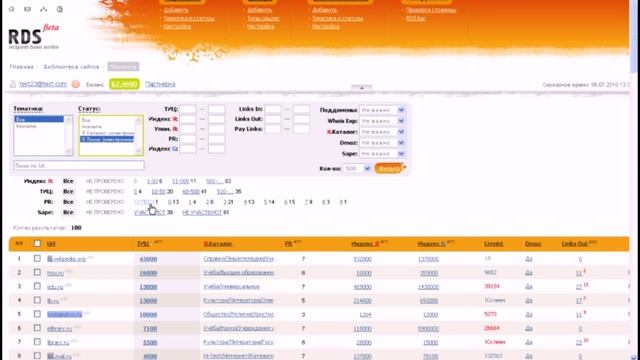
Task: Tick the checkbox for lib.ru row
Action: coord(37,300)
